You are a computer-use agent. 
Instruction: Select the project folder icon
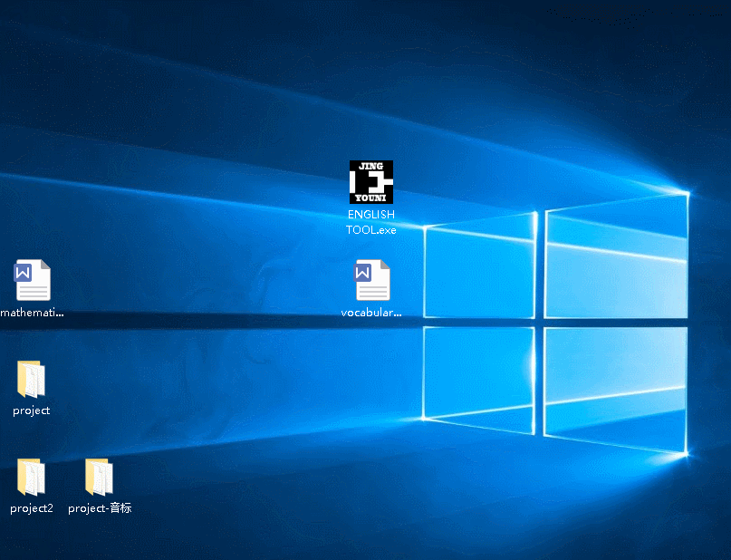31,380
